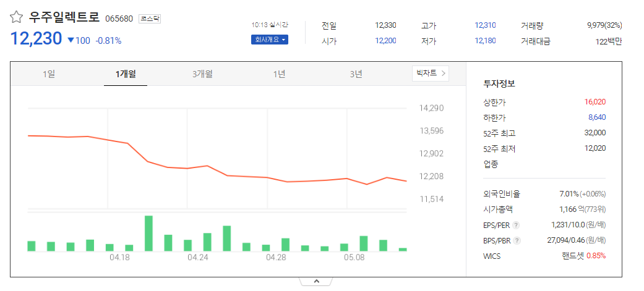This screenshot has width=644, height=291.
Task: Click the 코스닥 market badge
Action: (x=150, y=19)
